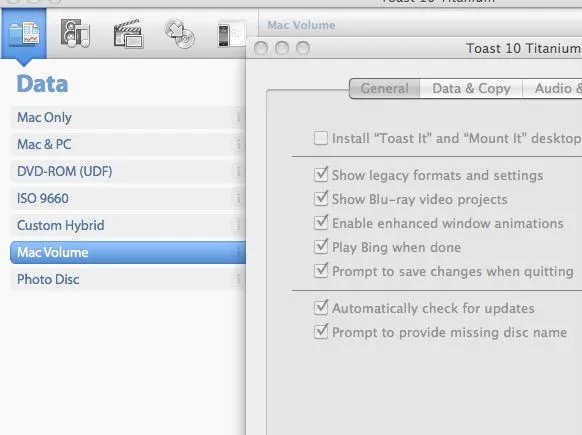Screen dimensions: 582x435
Task: Toggle Show Blu-ray video projects
Action: pos(321,199)
